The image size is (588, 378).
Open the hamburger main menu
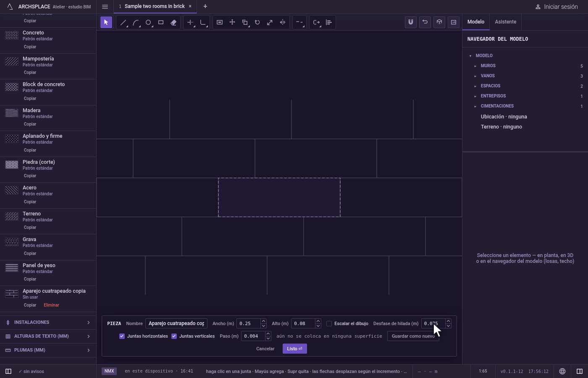pyautogui.click(x=105, y=7)
